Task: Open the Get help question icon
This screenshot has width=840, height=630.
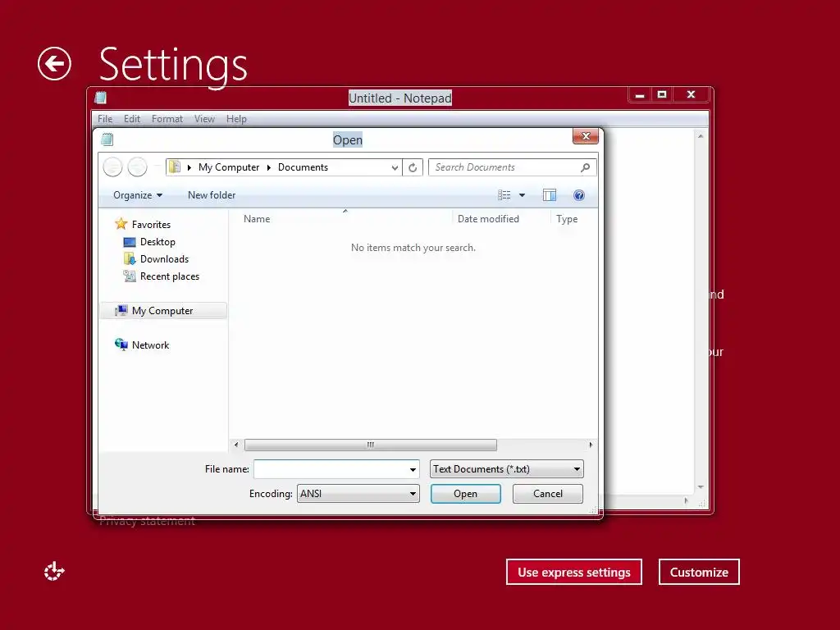Action: tap(578, 195)
